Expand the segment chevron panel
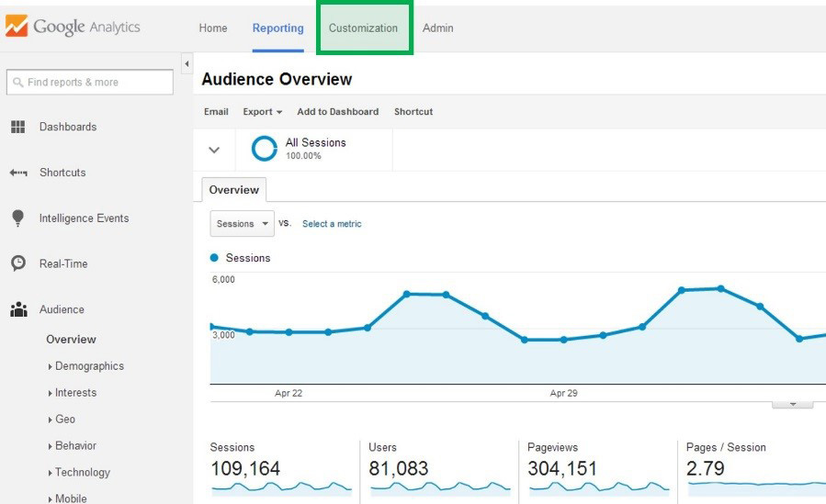Viewport: 826px width, 504px height. tap(214, 150)
